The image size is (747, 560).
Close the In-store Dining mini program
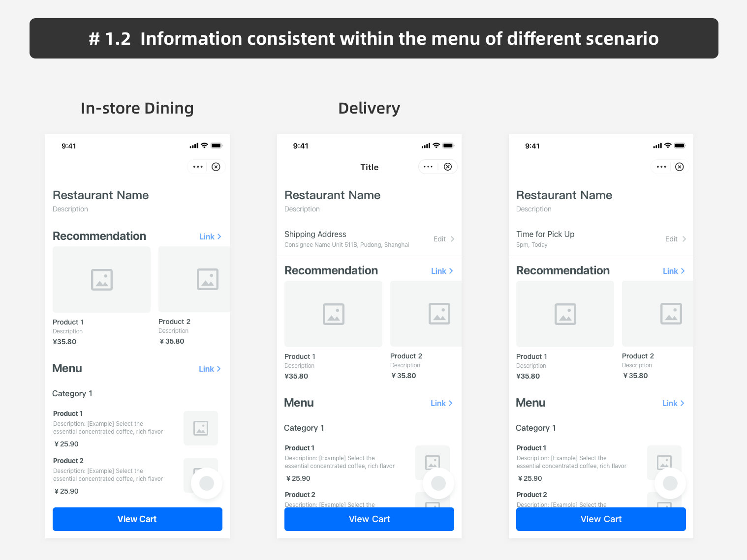(x=216, y=167)
